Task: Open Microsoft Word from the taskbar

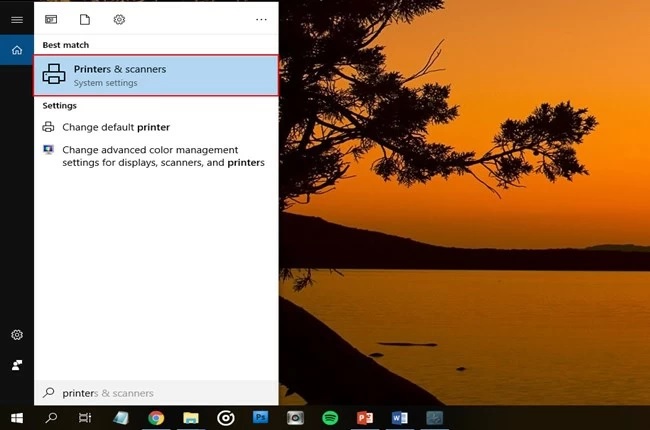Action: pyautogui.click(x=400, y=418)
